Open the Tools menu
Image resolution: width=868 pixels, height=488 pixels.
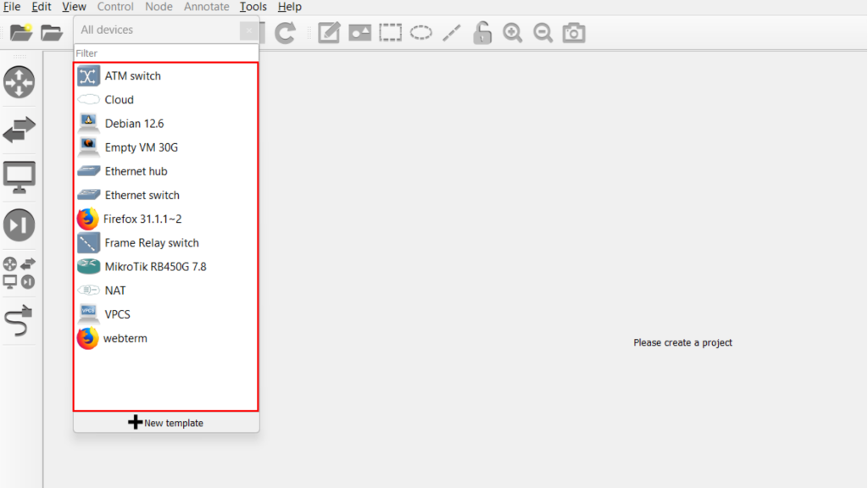[x=253, y=7]
